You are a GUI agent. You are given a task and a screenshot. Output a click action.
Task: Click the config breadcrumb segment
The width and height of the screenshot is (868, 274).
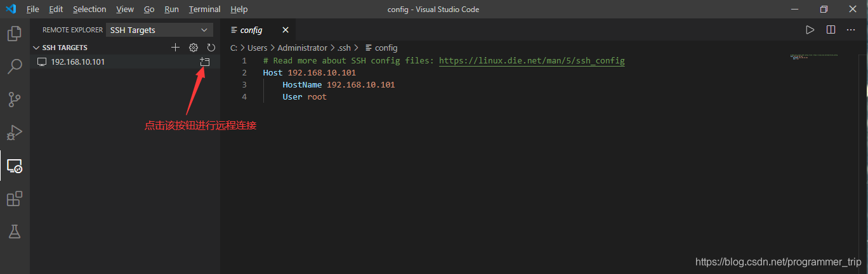(x=381, y=48)
